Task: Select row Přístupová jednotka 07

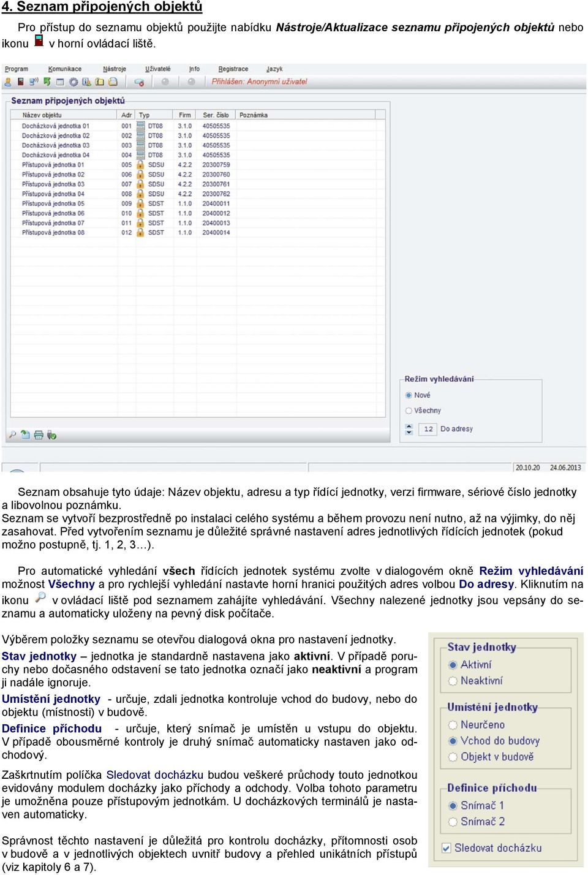Action: pyautogui.click(x=198, y=223)
